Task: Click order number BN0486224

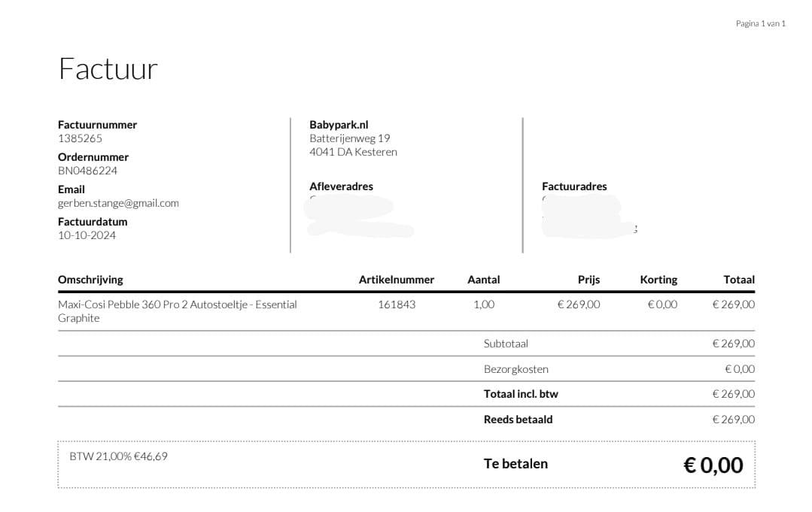Action: coord(87,171)
